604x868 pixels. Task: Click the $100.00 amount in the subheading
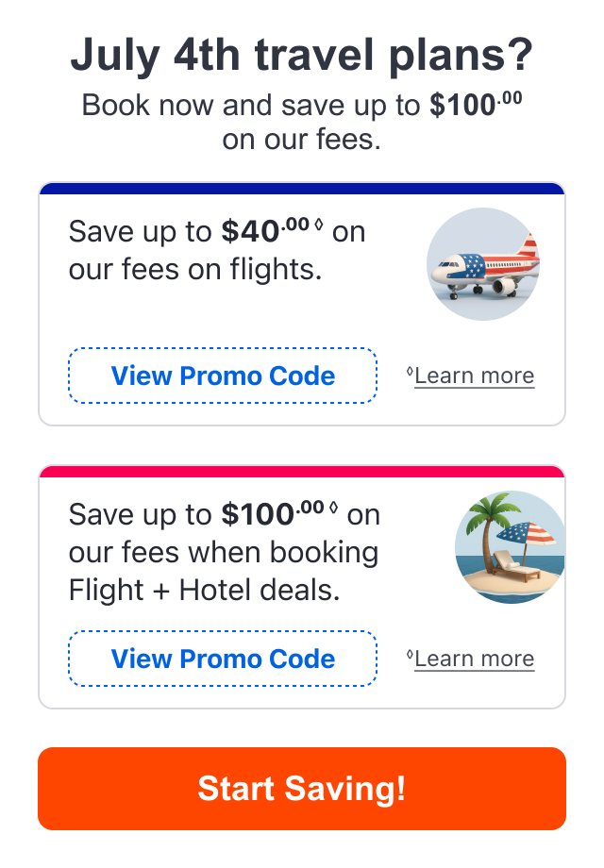click(476, 104)
